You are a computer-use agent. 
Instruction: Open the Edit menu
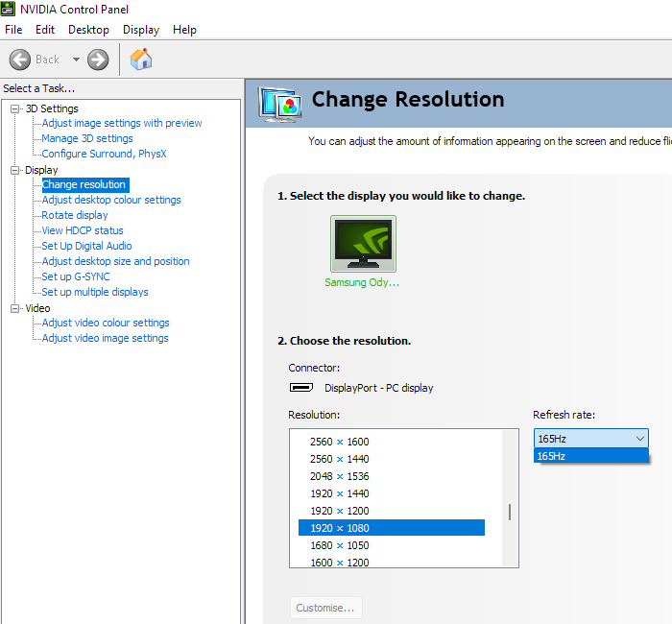(45, 30)
